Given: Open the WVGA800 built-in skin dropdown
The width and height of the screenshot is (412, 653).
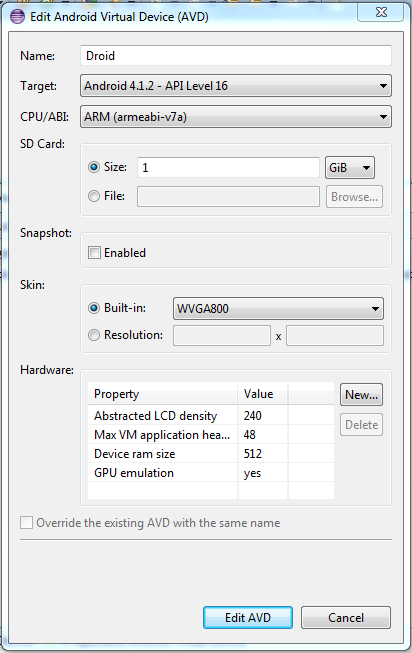Looking at the screenshot, I should [278, 309].
